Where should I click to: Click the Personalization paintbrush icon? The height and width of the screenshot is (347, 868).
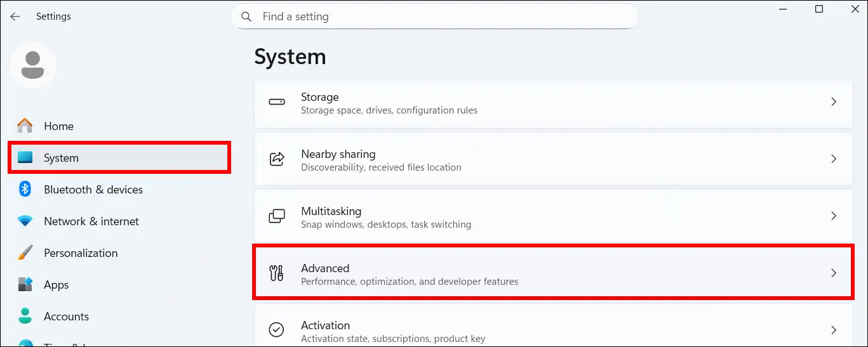[x=25, y=252]
